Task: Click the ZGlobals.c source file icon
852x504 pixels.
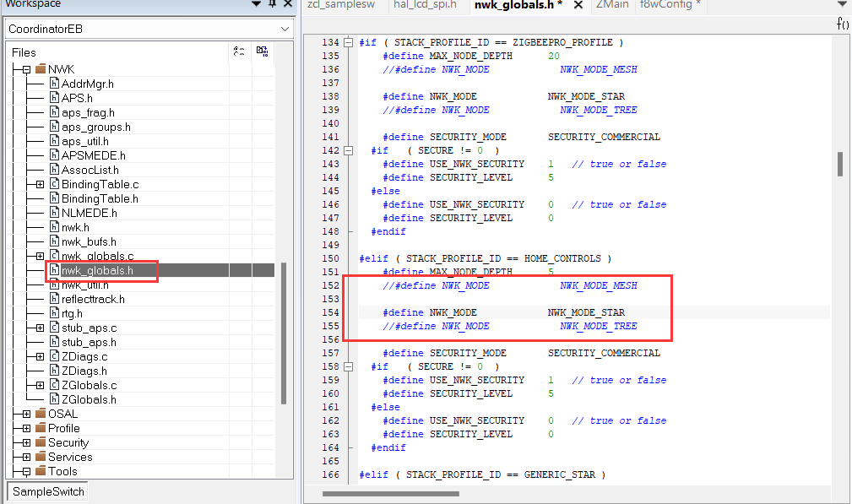Action: (54, 384)
